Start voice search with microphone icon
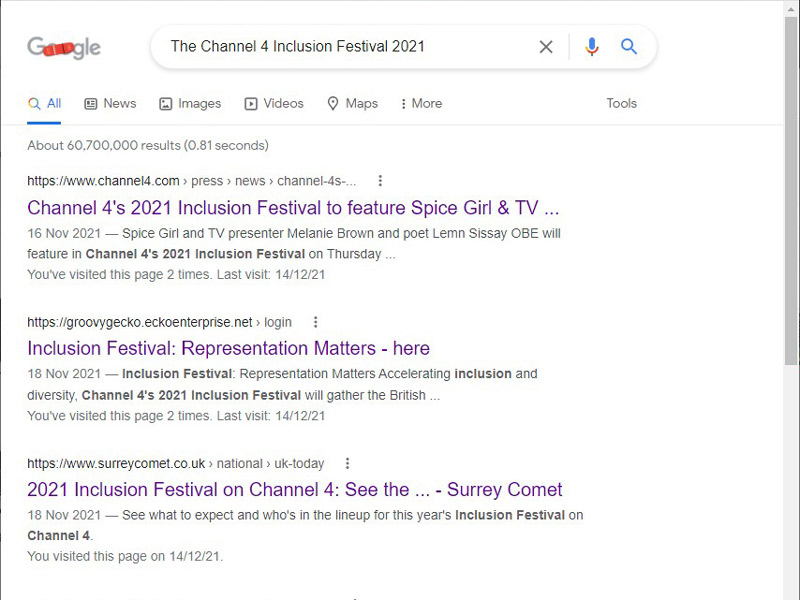Image resolution: width=800 pixels, height=600 pixels. click(591, 47)
